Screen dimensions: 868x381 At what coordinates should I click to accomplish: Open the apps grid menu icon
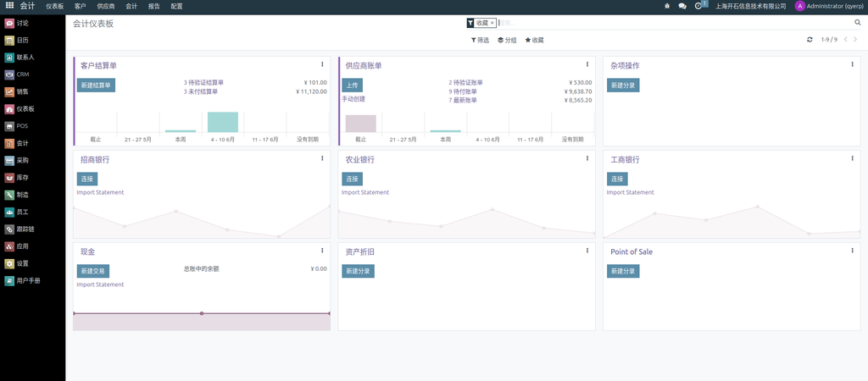(x=9, y=6)
